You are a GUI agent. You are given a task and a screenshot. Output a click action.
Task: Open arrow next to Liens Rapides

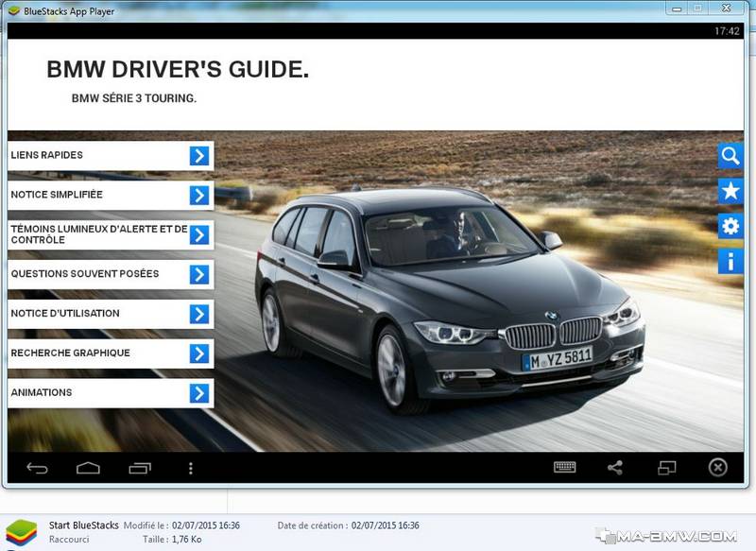pos(199,156)
